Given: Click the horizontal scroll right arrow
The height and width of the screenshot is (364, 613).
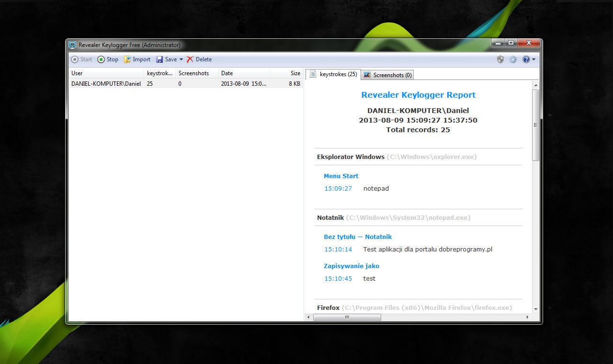Looking at the screenshot, I should click(528, 317).
